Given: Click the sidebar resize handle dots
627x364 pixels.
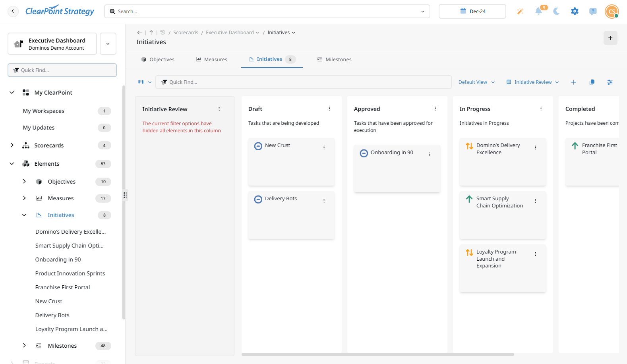Looking at the screenshot, I should point(125,195).
